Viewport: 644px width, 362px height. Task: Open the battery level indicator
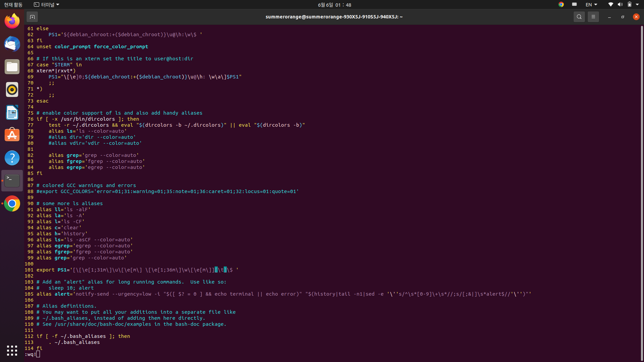point(630,4)
